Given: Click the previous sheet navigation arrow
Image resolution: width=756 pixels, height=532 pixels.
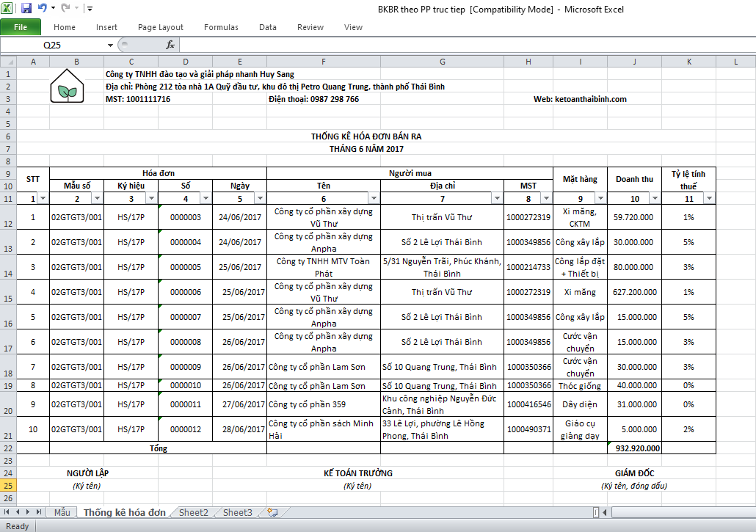Looking at the screenshot, I should tap(18, 512).
